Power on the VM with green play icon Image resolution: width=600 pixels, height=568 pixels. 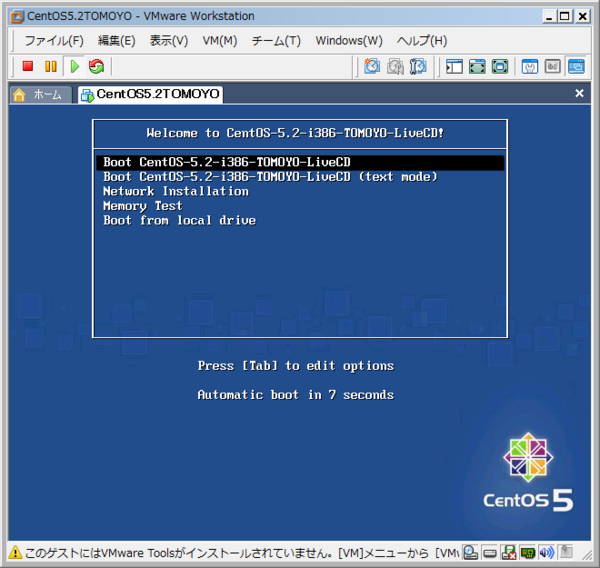(x=75, y=66)
